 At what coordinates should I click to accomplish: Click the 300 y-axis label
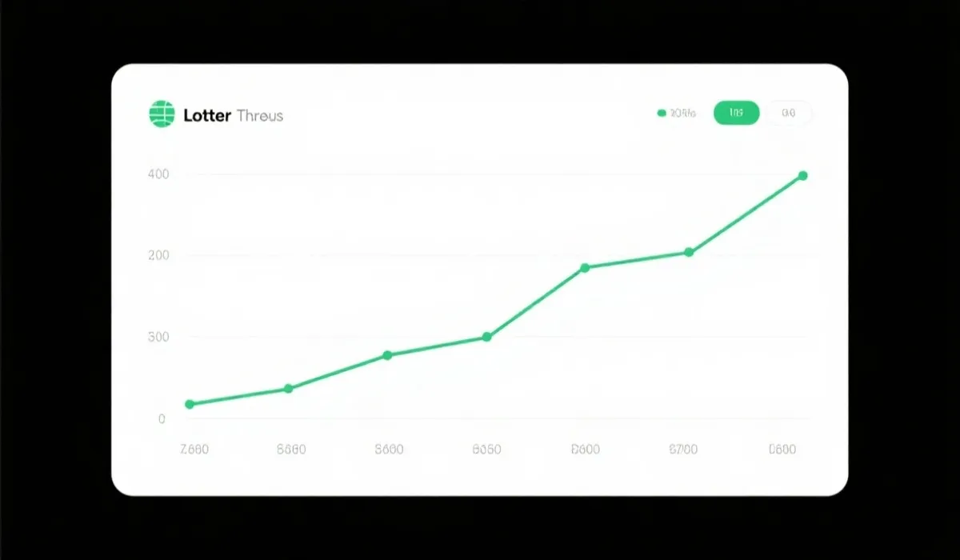(x=158, y=337)
